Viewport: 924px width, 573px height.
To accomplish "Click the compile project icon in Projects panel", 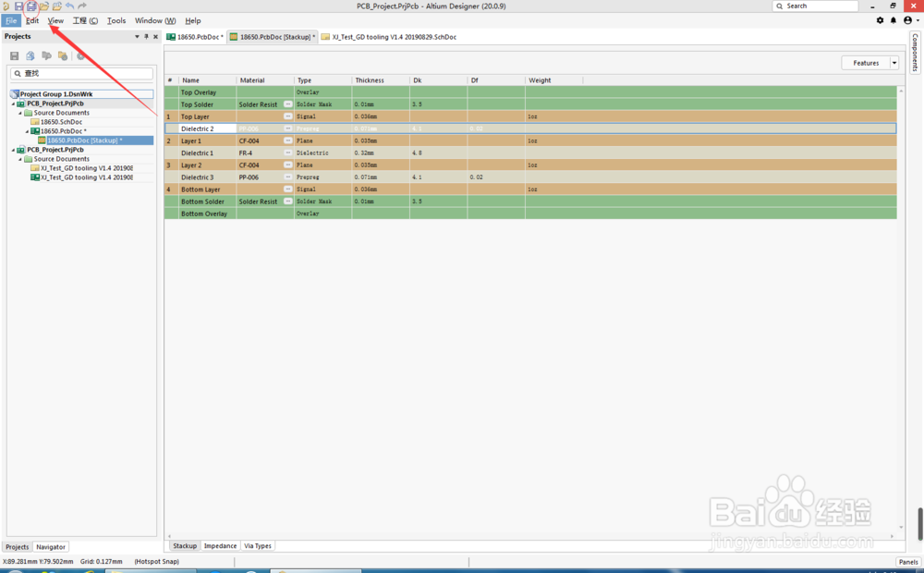I will [x=30, y=56].
